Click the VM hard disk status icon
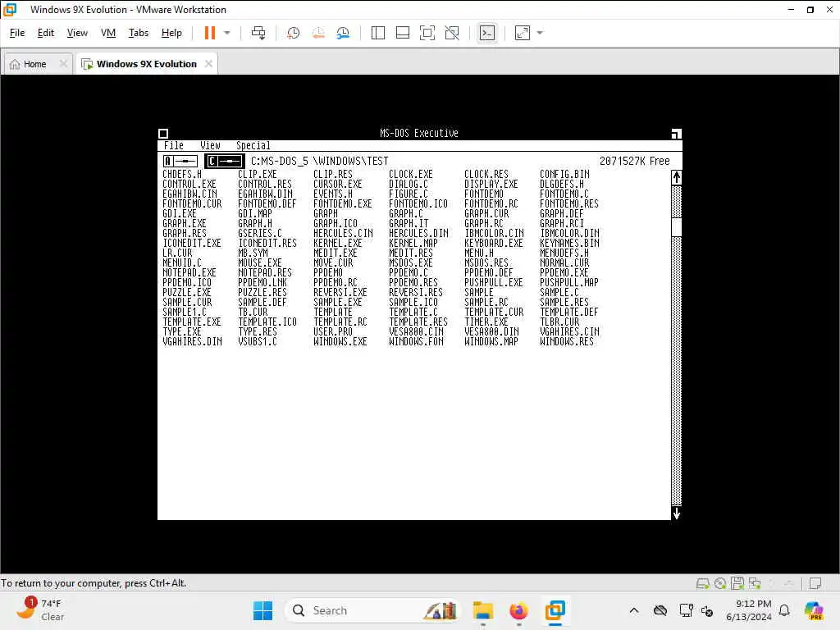Viewport: 840px width, 630px height. [x=702, y=583]
